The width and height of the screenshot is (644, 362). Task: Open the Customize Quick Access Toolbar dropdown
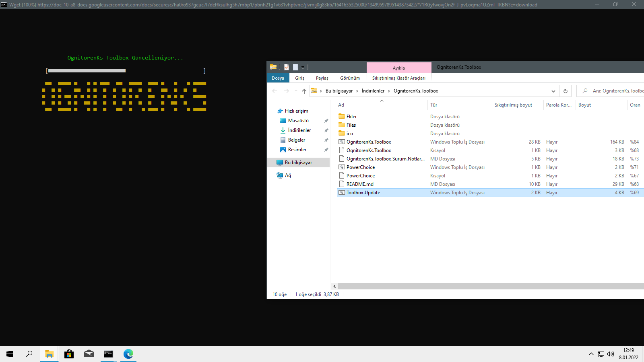coord(303,68)
